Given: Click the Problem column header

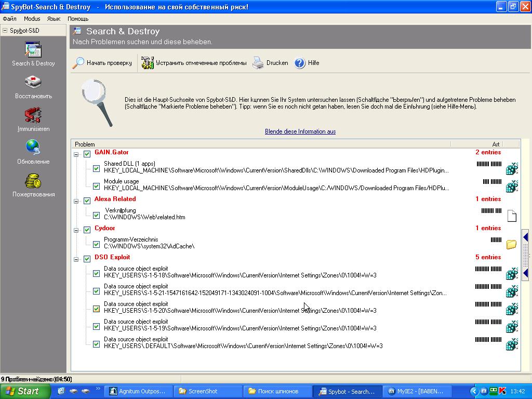Looking at the screenshot, I should point(261,144).
